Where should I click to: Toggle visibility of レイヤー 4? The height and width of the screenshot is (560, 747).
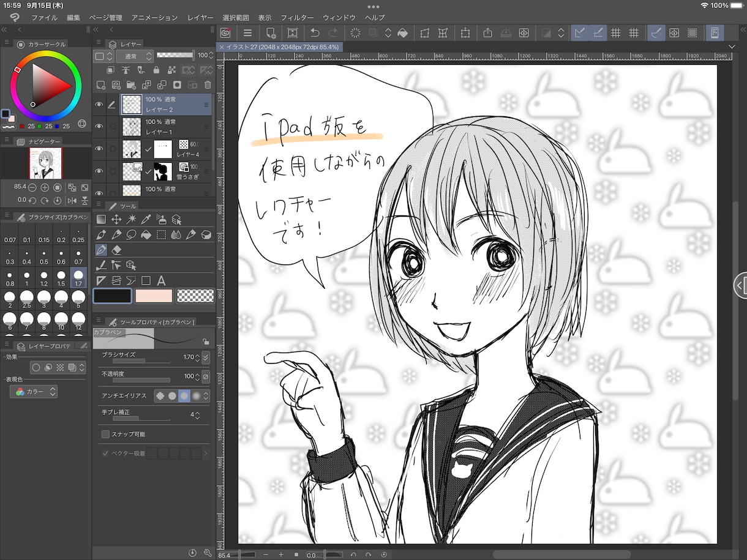(x=99, y=149)
